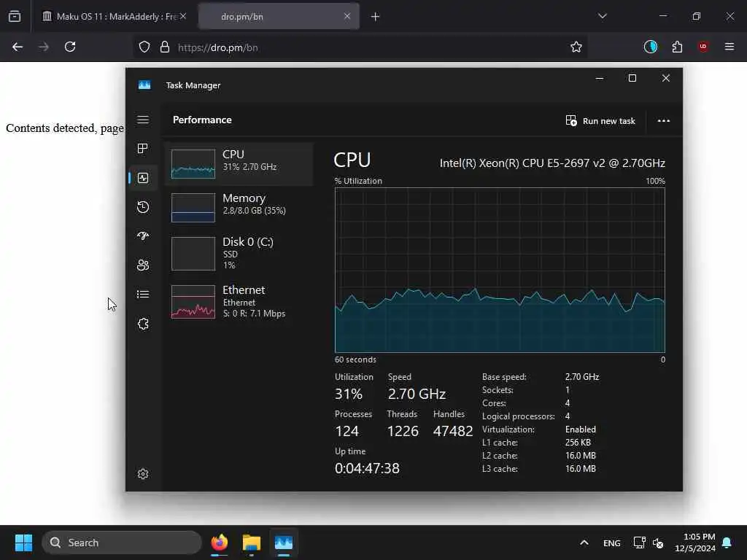Viewport: 747px width, 560px height.
Task: Open the Windows Start menu
Action: [x=23, y=542]
